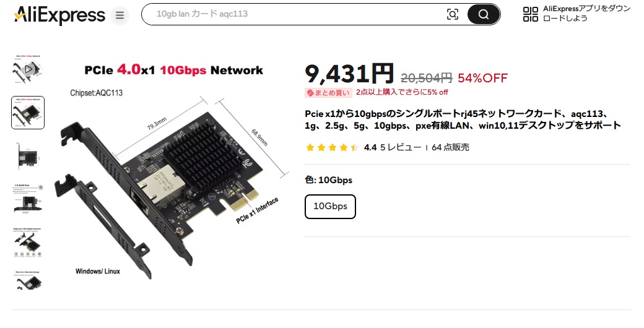Click the まとめ買い bulk deal tag
This screenshot has height=328, width=644.
click(328, 93)
